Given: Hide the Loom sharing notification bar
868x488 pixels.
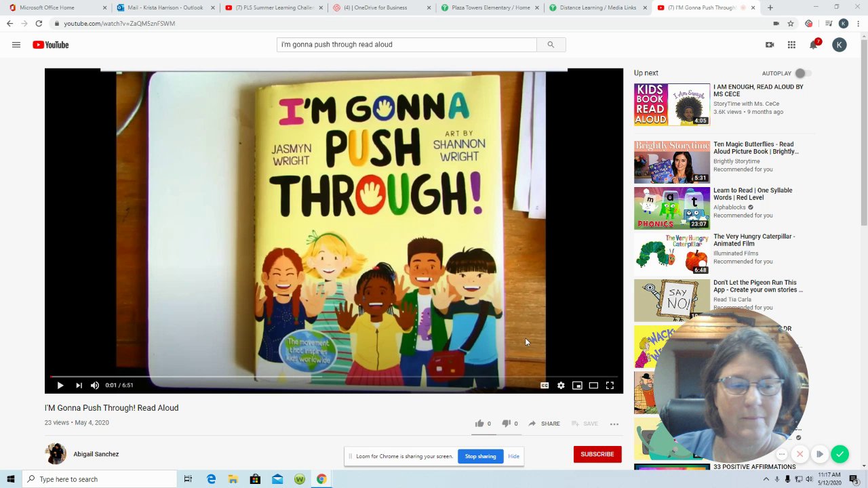Looking at the screenshot, I should [x=513, y=456].
